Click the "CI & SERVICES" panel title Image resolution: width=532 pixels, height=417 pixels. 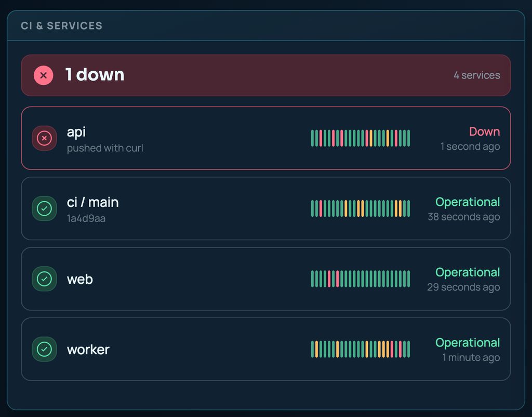(x=61, y=26)
